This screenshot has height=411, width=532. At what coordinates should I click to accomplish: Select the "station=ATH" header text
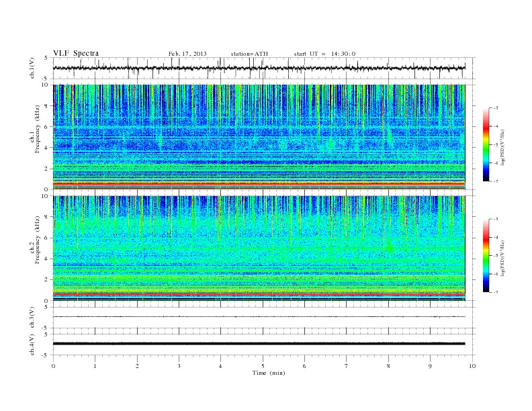pos(249,54)
